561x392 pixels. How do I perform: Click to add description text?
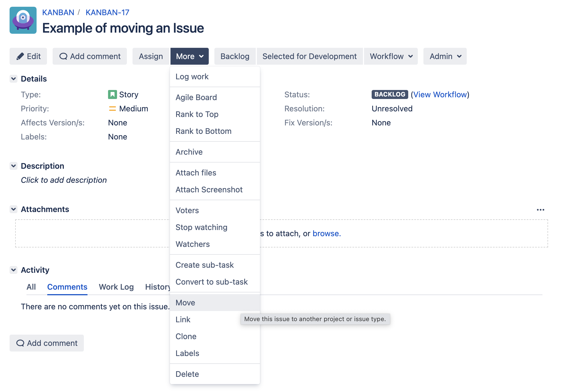[x=64, y=180]
